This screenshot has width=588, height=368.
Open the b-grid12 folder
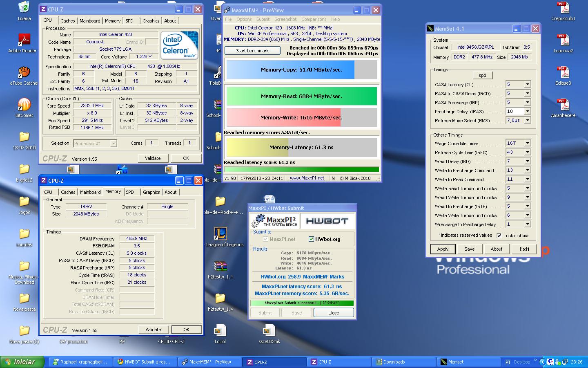pyautogui.click(x=24, y=173)
